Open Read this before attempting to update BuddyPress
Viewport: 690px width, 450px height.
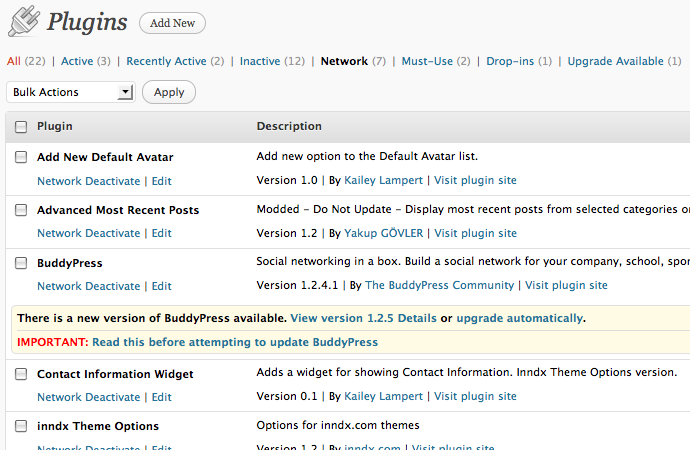[235, 342]
